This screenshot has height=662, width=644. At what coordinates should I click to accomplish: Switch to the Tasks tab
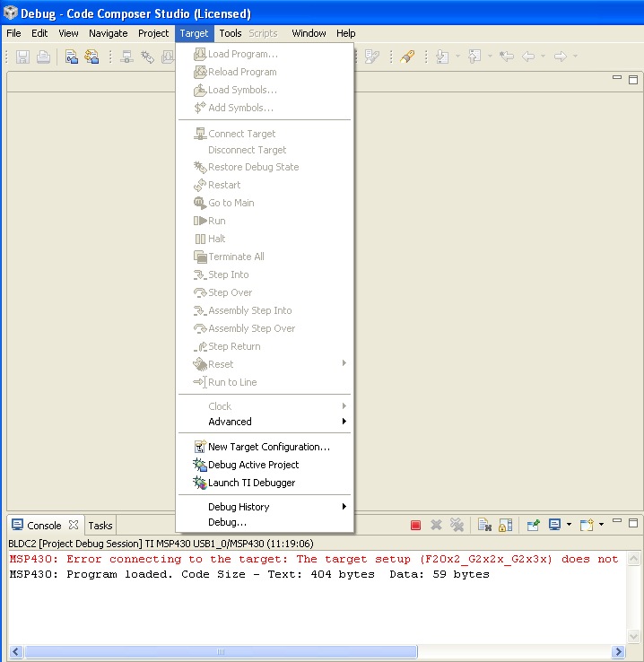click(100, 526)
